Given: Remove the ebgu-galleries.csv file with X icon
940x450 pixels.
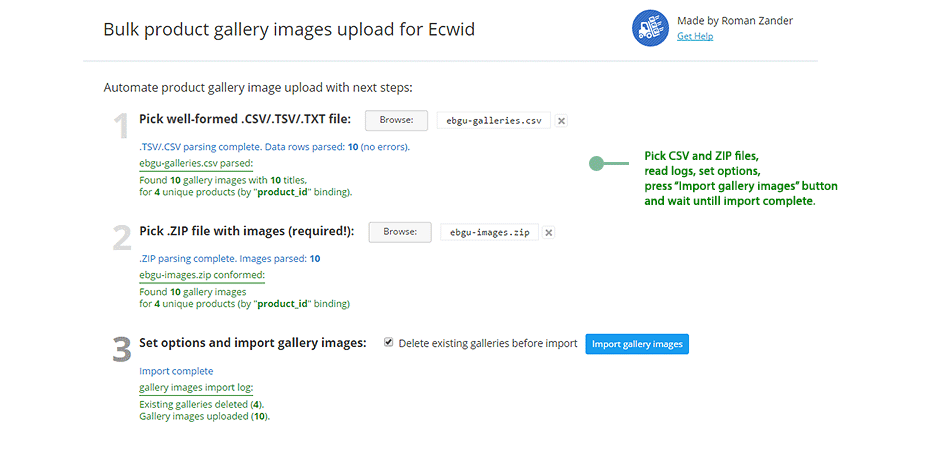Looking at the screenshot, I should pyautogui.click(x=561, y=120).
